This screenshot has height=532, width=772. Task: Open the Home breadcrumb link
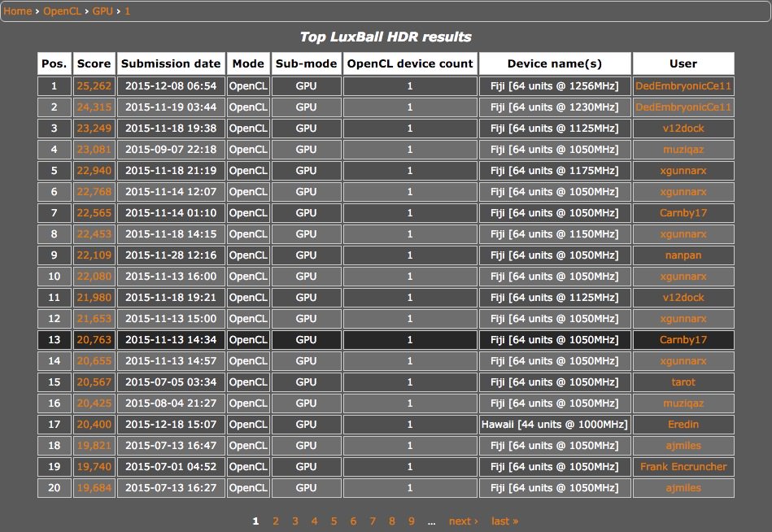[x=18, y=11]
